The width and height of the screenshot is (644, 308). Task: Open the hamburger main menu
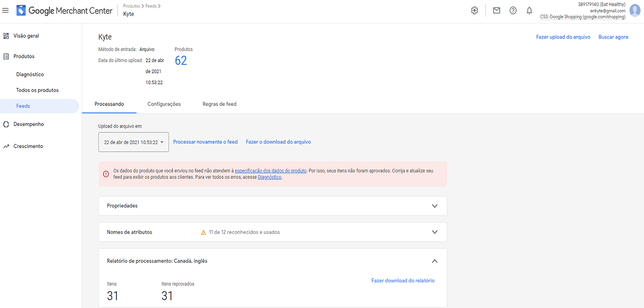(6, 11)
